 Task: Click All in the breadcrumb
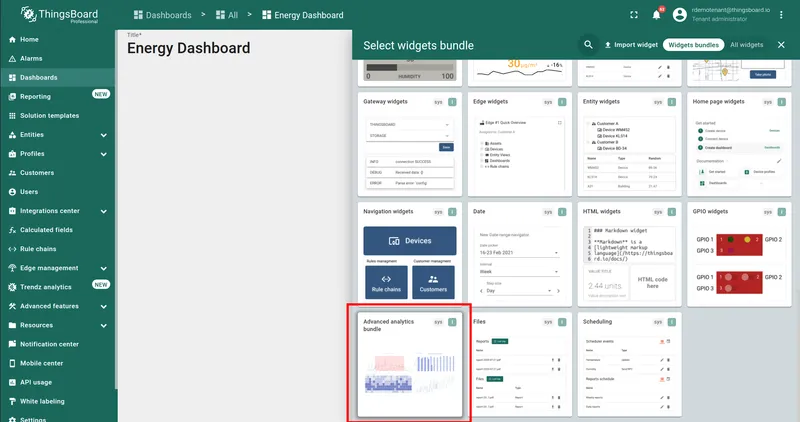[x=227, y=15]
